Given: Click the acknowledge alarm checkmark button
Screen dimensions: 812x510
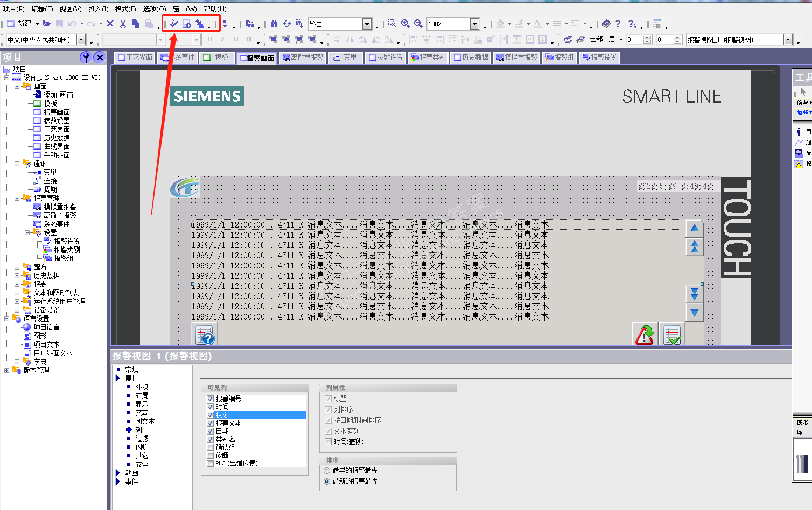Looking at the screenshot, I should point(673,335).
